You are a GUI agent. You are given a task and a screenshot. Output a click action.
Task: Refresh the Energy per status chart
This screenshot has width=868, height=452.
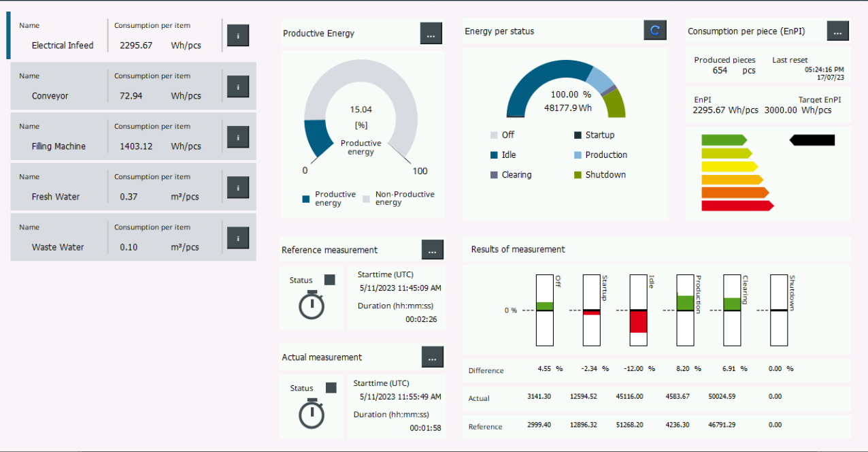tap(655, 30)
